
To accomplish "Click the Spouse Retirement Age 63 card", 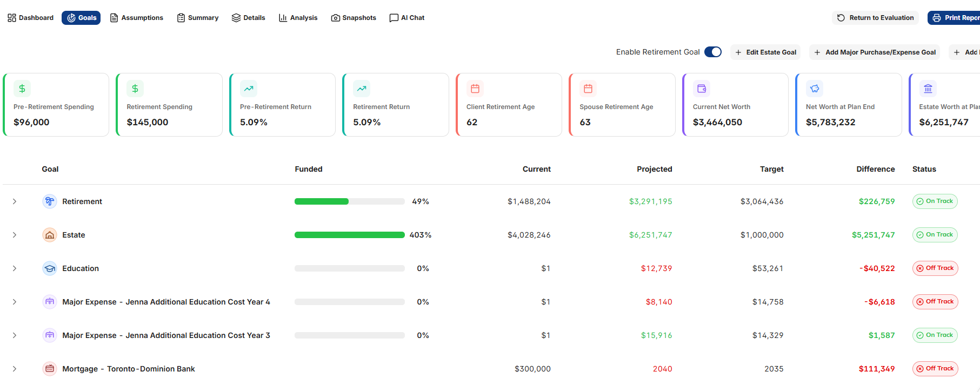I will pyautogui.click(x=622, y=105).
